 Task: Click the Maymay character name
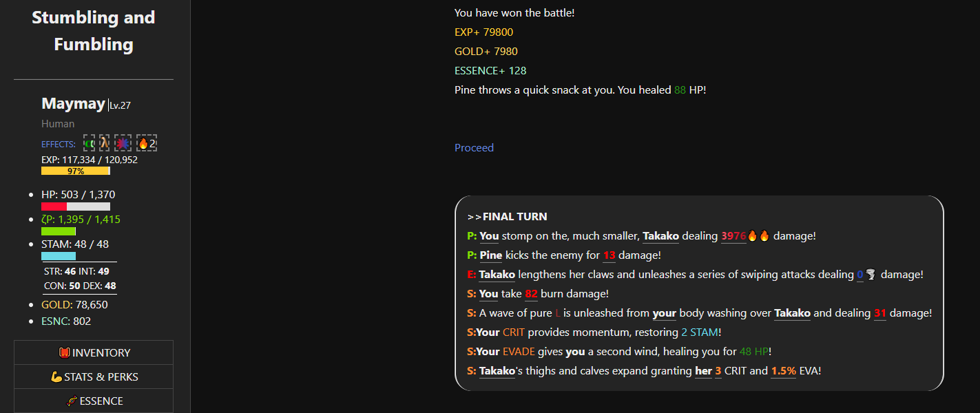tap(74, 104)
